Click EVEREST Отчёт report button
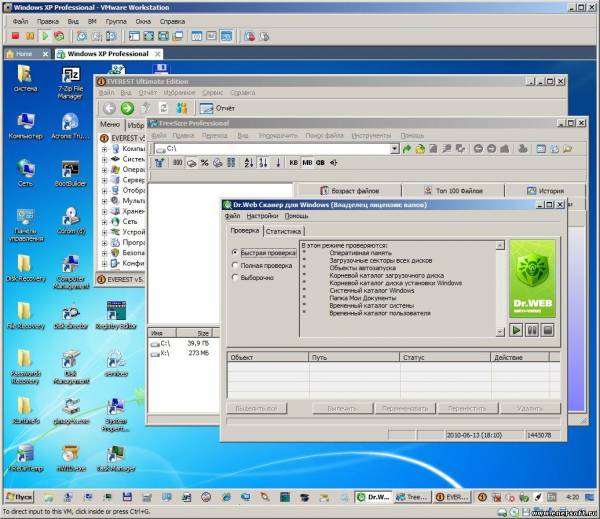Screen dimensions: 600x519 [x=217, y=108]
